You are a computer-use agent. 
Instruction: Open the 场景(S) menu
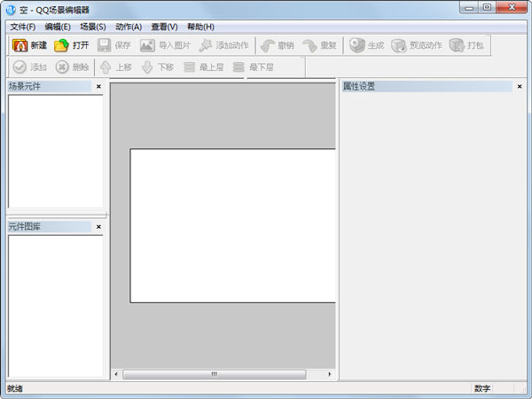[92, 27]
